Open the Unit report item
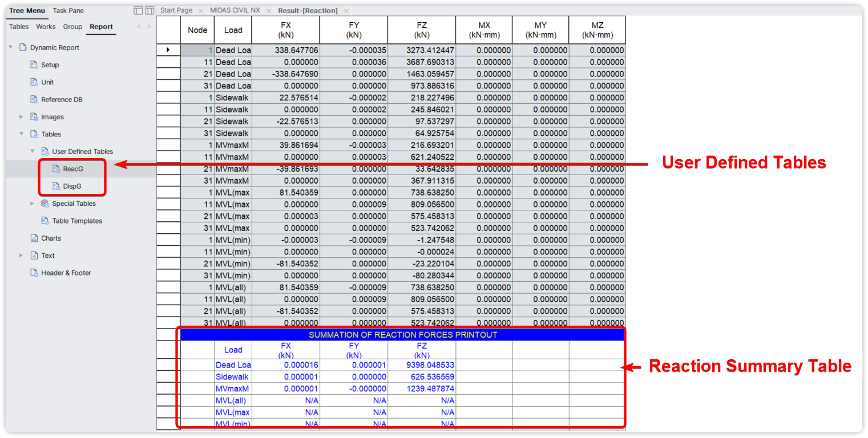This screenshot has height=438, width=868. [x=47, y=82]
